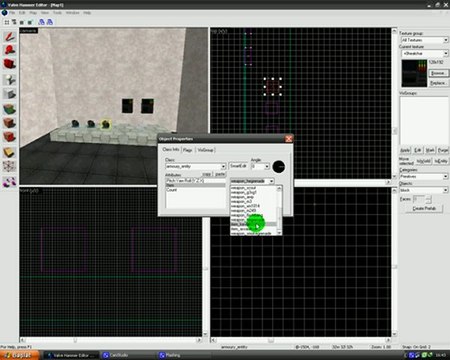450x360 pixels.
Task: Click the paste attributes button
Action: coord(220,174)
